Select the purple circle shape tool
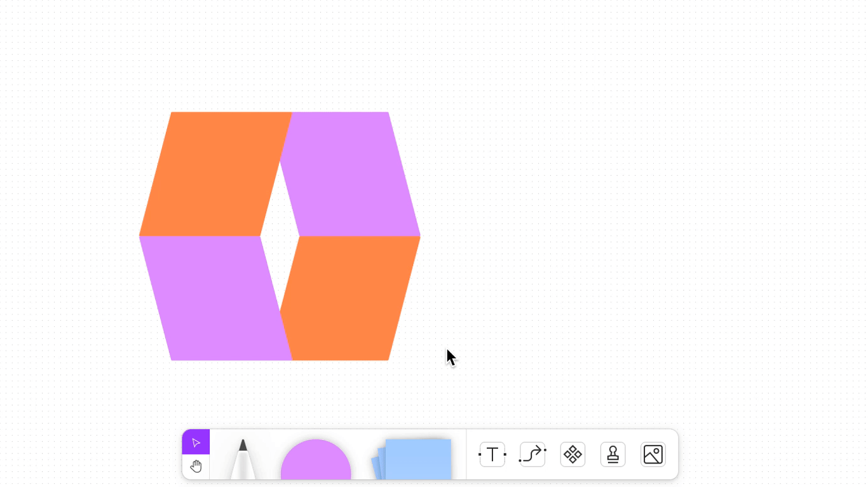 [316, 461]
